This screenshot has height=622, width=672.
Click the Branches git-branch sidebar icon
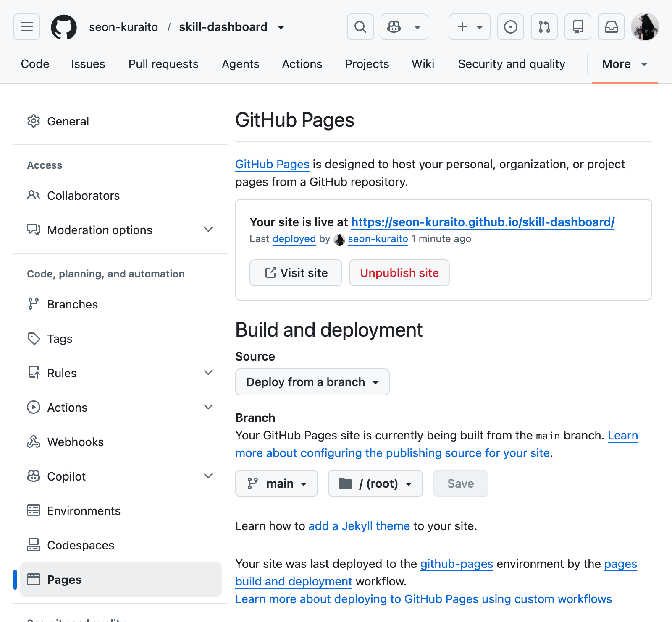[x=34, y=304]
